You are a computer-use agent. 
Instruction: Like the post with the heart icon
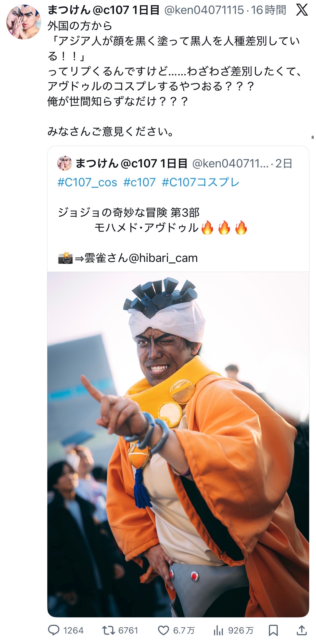click(x=164, y=630)
